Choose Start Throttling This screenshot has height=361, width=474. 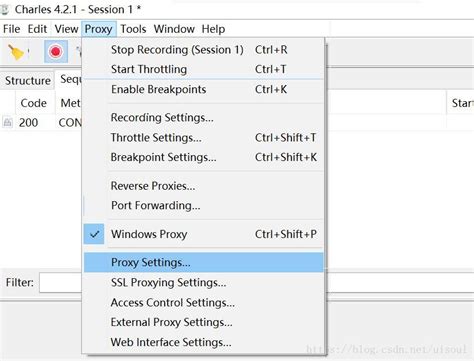click(x=204, y=69)
